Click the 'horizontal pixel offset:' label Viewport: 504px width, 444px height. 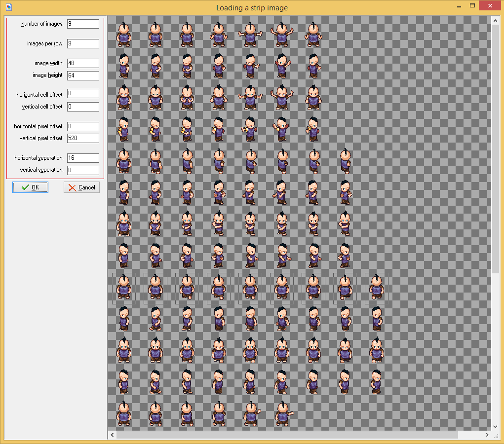39,126
